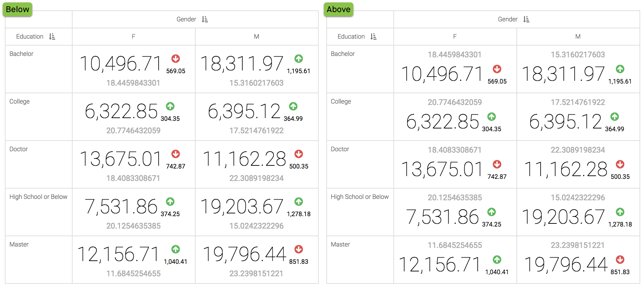Click the green Above label badge
This screenshot has width=644, height=288.
(x=338, y=9)
